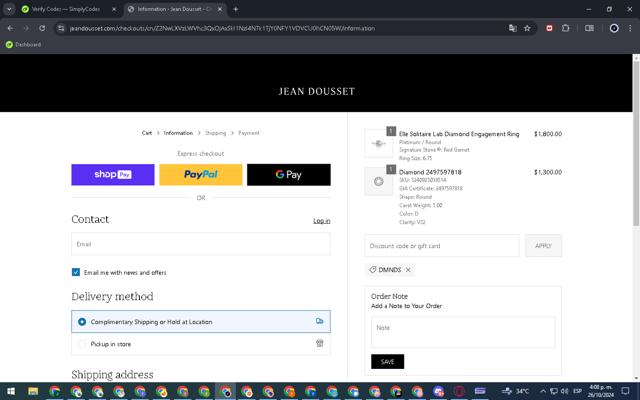Open the Dashboard bookmark
Screen dimensions: 640x400
[x=23, y=44]
